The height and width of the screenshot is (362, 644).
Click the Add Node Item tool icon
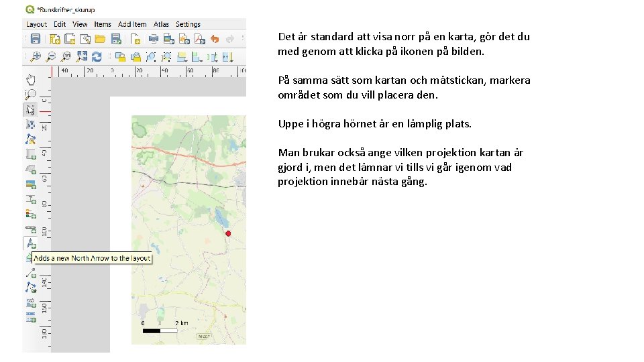(x=31, y=288)
